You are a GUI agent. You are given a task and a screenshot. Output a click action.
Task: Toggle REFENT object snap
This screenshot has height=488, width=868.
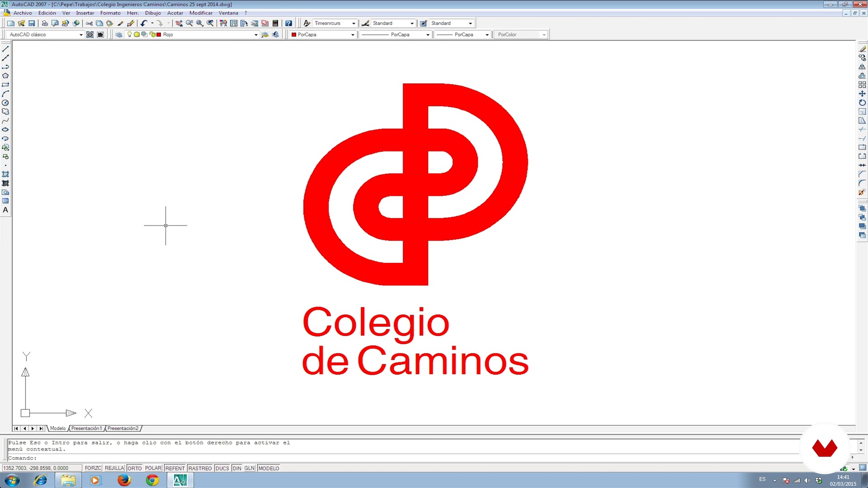point(175,468)
